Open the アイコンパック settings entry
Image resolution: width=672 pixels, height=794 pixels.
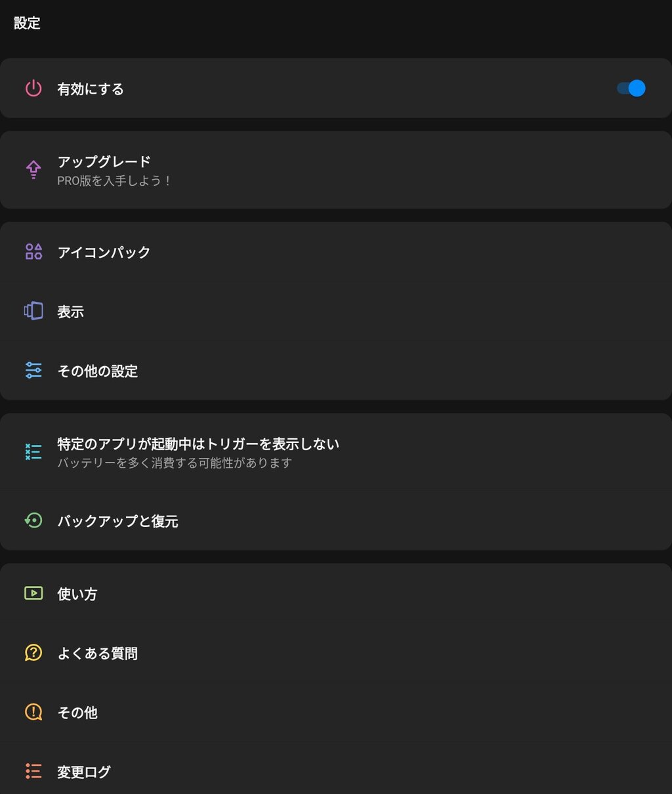click(x=104, y=252)
